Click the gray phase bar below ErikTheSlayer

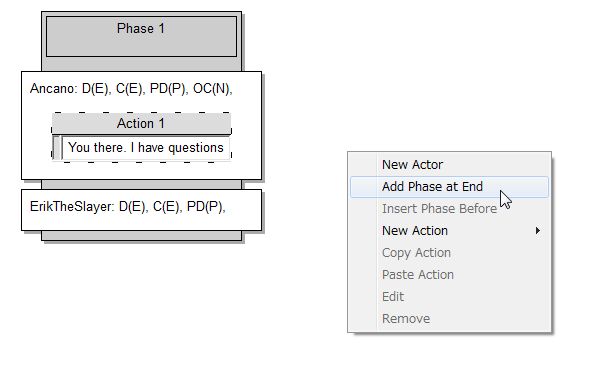click(141, 236)
